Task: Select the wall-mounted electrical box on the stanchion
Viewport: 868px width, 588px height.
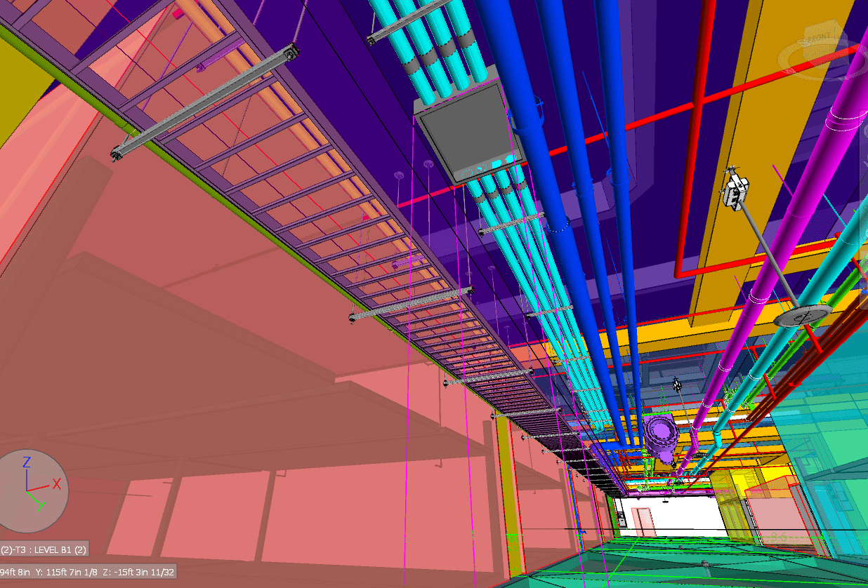Action: tap(736, 187)
